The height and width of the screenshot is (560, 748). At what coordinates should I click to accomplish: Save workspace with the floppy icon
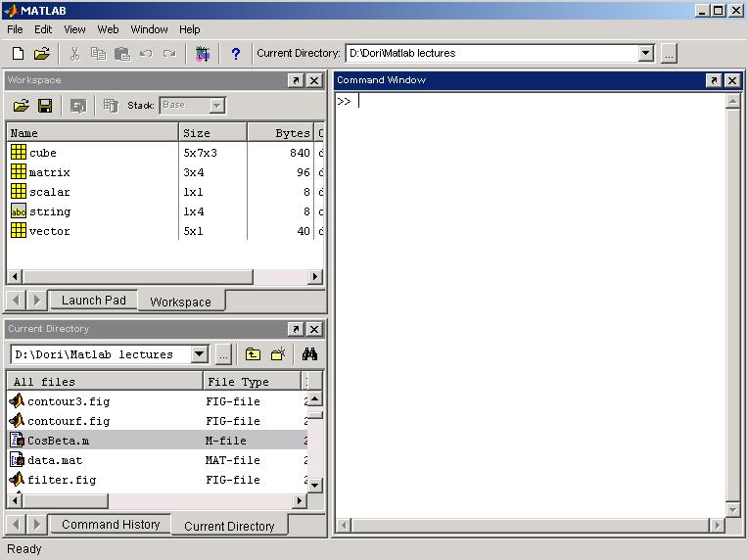click(x=45, y=106)
